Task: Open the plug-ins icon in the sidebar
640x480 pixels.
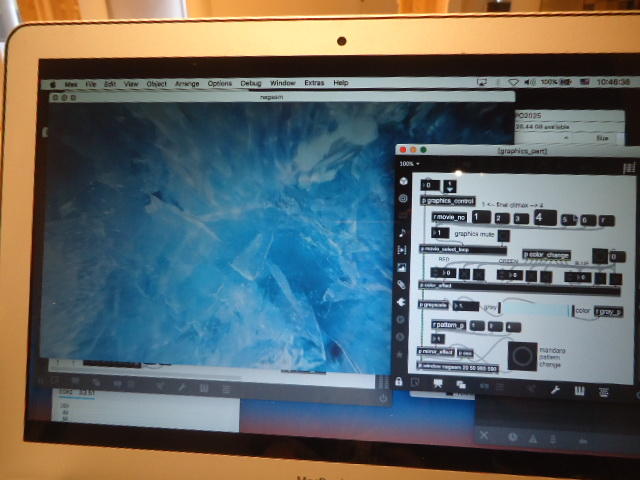Action: click(x=401, y=302)
